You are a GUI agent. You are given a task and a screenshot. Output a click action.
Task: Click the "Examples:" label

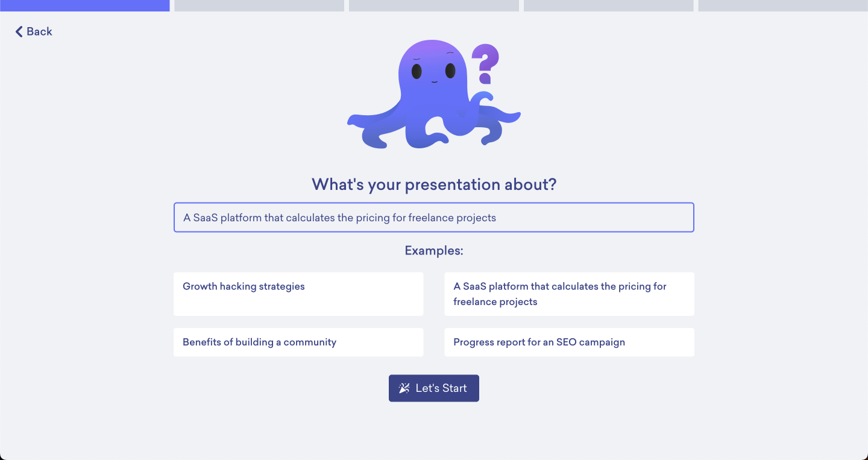pyautogui.click(x=434, y=250)
